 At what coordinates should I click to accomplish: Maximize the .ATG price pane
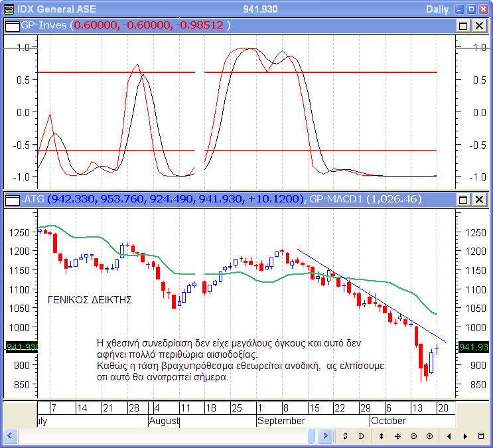coord(464,199)
